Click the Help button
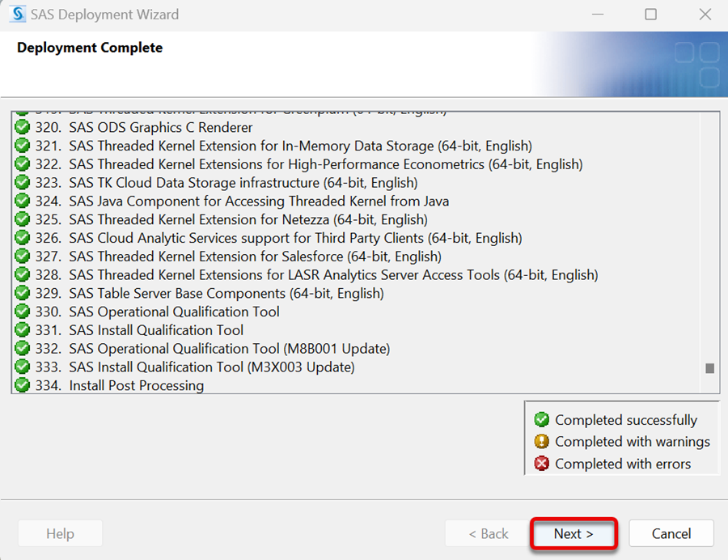This screenshot has width=728, height=560. tap(61, 533)
